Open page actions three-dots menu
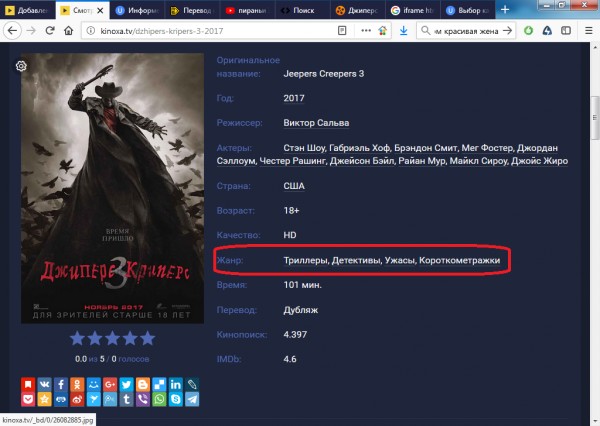Viewport: 600px width, 426px height. coord(366,31)
